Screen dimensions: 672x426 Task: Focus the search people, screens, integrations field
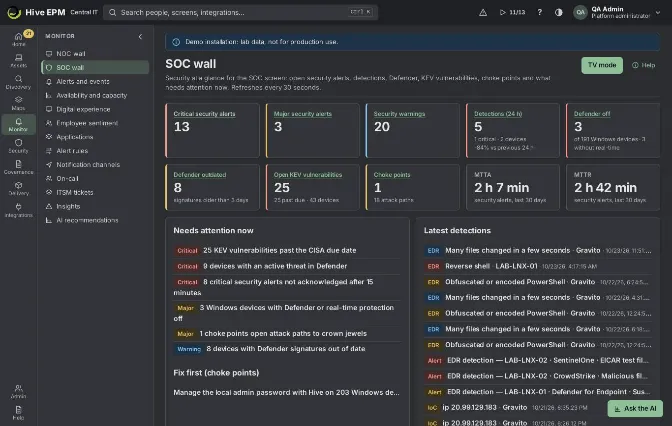pyautogui.click(x=240, y=12)
